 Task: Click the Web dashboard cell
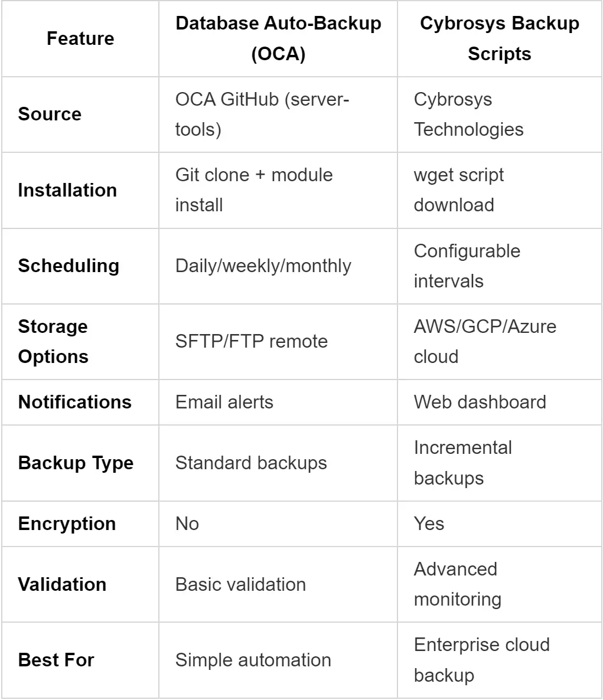point(480,402)
